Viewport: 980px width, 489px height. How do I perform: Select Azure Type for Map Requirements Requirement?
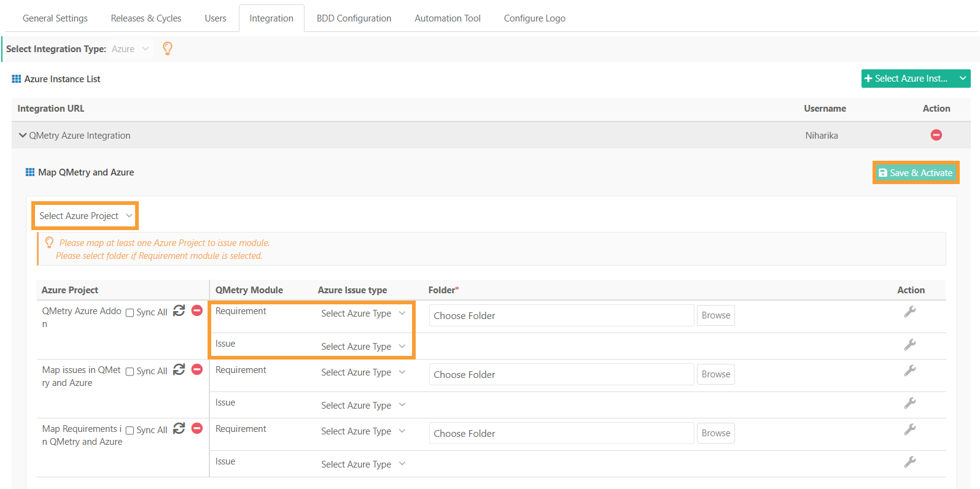tap(364, 431)
